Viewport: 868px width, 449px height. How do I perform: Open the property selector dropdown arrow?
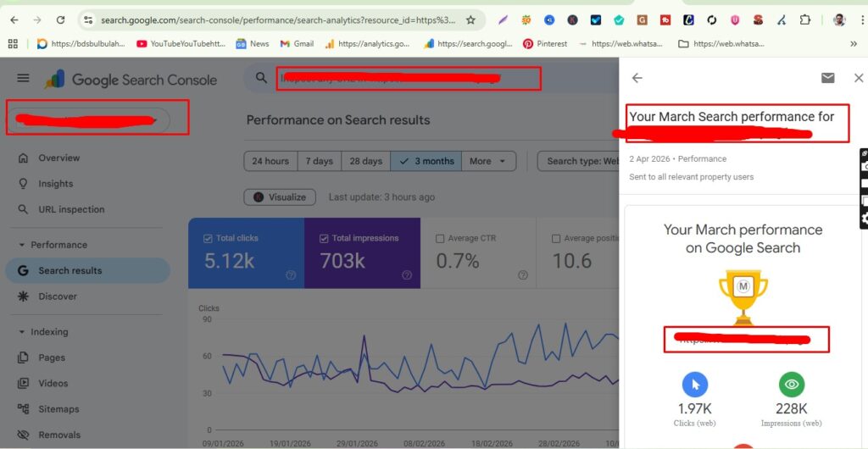pos(155,120)
